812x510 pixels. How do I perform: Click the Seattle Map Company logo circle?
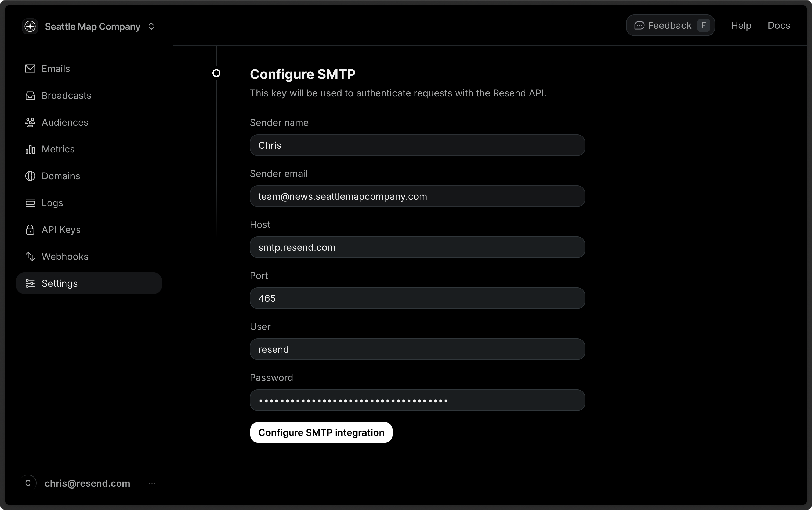coord(30,26)
